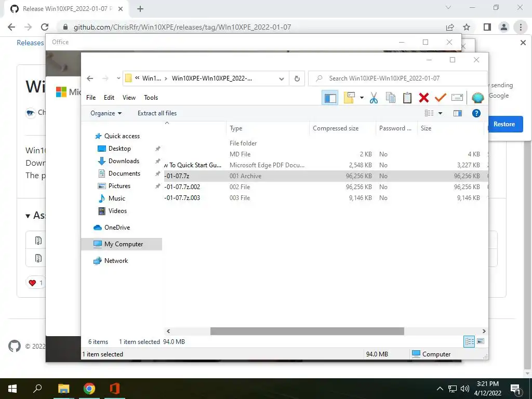Select Pictures in the navigation pane
532x399 pixels.
(x=119, y=186)
